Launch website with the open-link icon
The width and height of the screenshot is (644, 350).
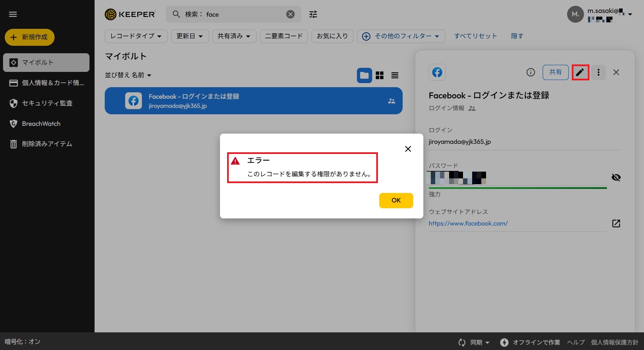pyautogui.click(x=616, y=223)
